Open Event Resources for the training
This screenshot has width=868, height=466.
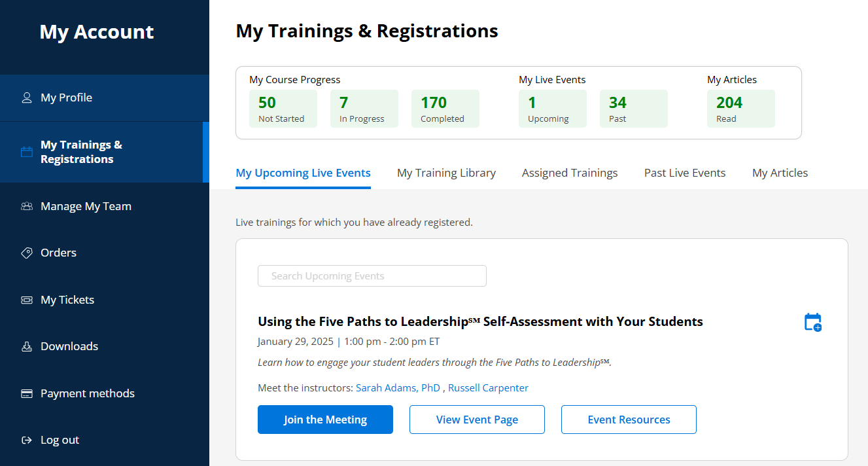click(x=629, y=420)
